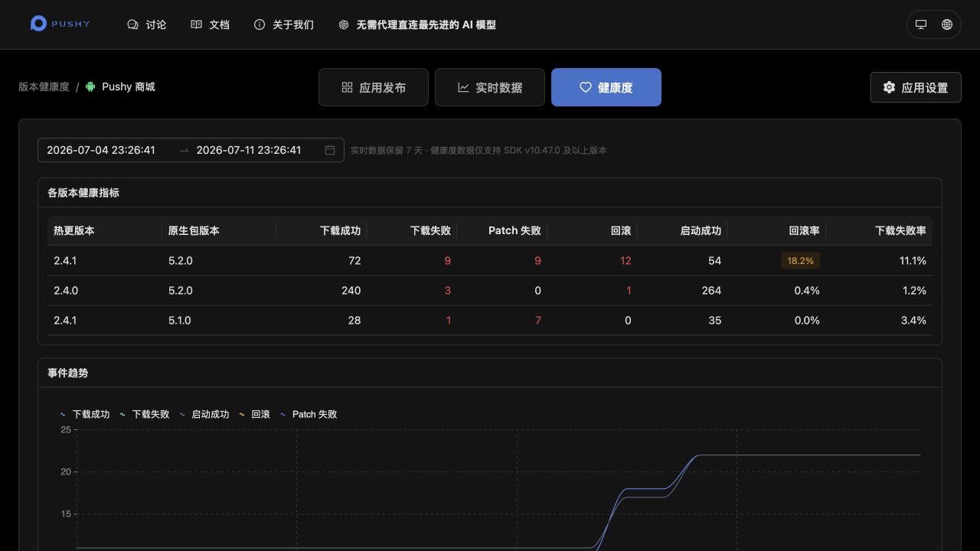Open 应用设置 gear button
Screen dimensions: 980x551
click(x=916, y=87)
